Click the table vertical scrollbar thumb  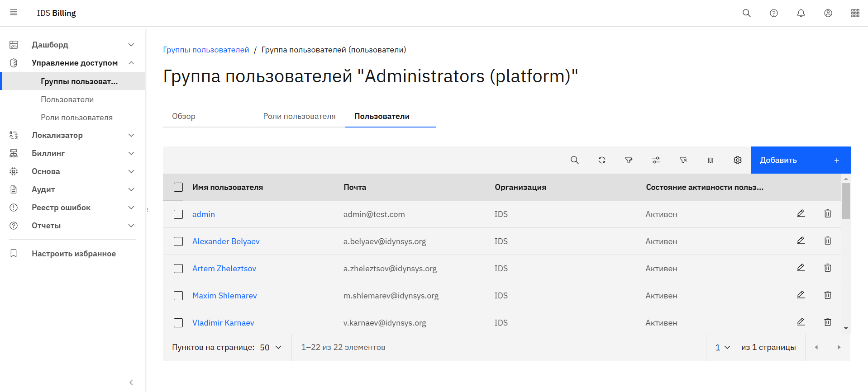tap(846, 201)
